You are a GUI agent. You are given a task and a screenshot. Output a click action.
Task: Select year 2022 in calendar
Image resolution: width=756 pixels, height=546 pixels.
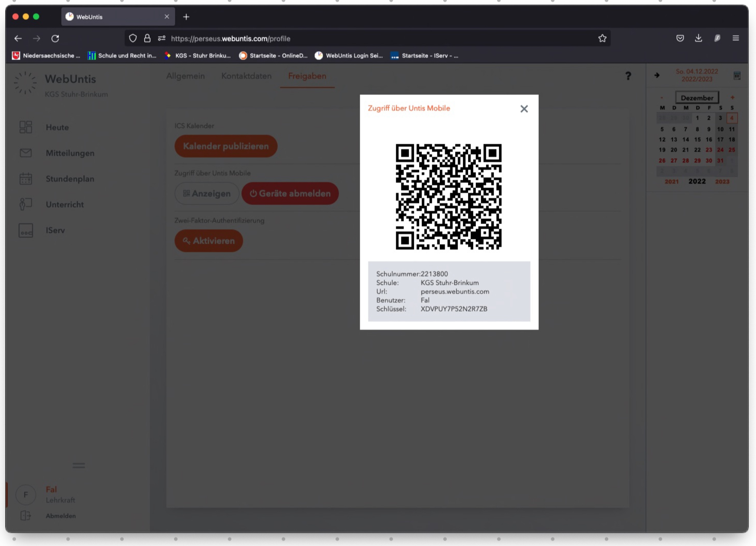(697, 181)
